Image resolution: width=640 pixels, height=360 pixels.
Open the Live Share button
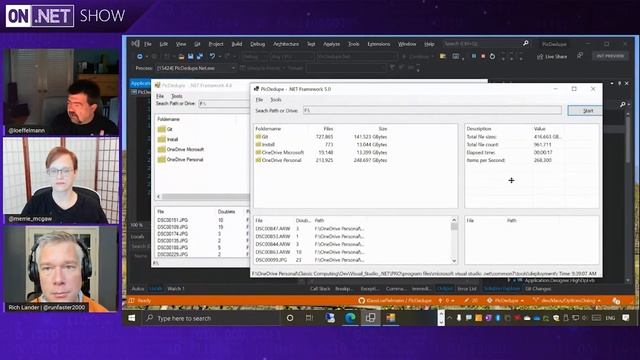[x=552, y=56]
